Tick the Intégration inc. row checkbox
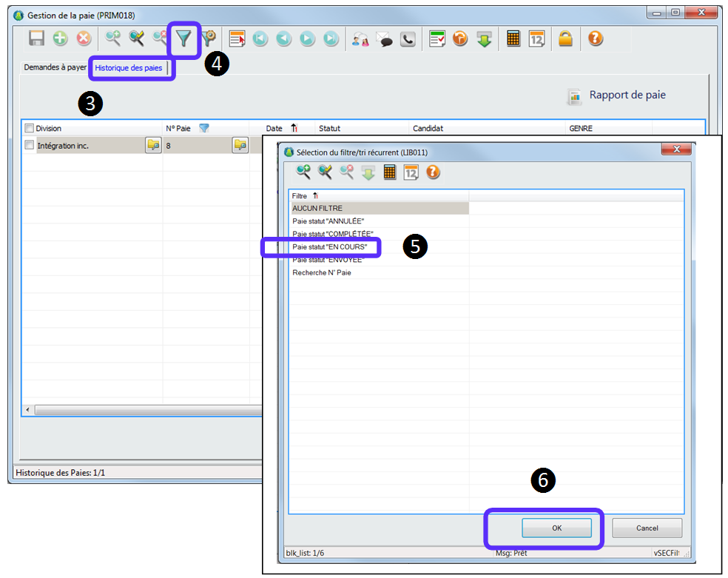The width and height of the screenshot is (728, 578). coord(30,145)
